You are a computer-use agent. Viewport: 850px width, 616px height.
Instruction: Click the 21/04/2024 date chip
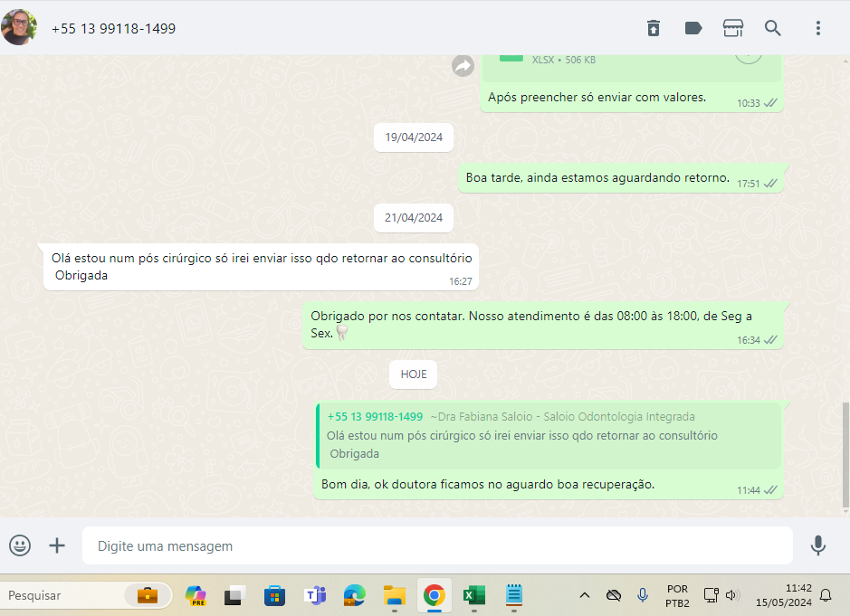click(414, 218)
